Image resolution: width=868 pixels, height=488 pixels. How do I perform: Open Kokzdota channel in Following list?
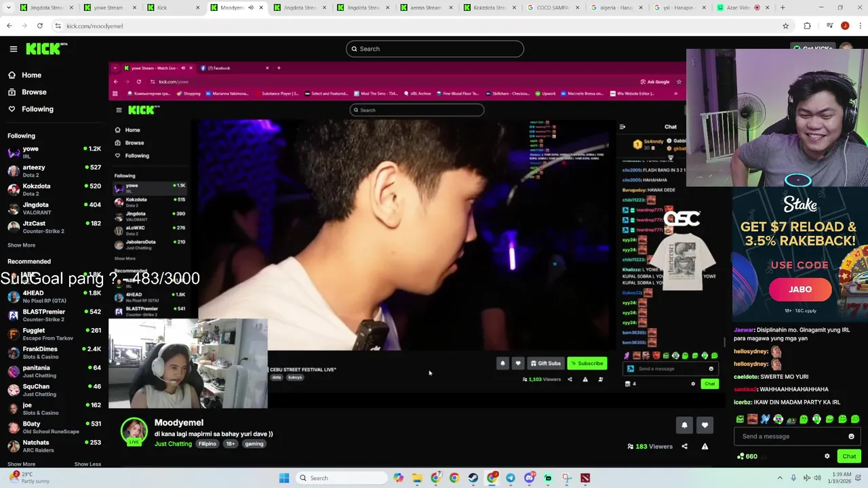54,189
